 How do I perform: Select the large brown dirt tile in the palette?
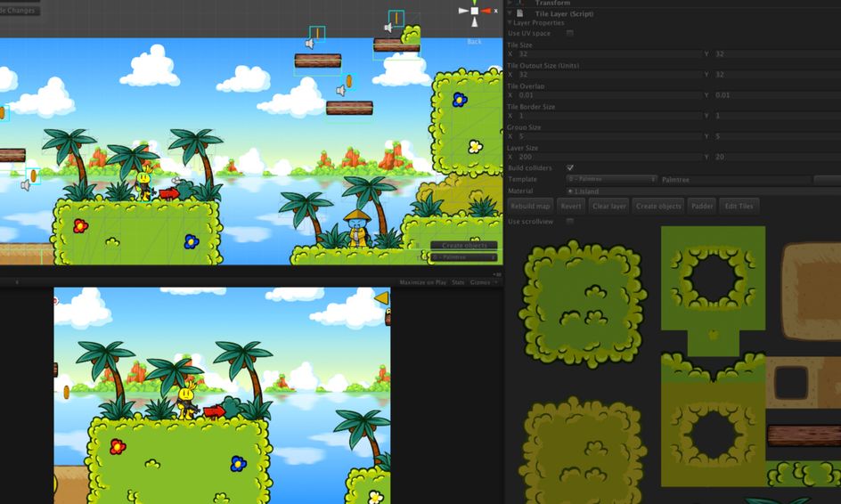[811, 290]
